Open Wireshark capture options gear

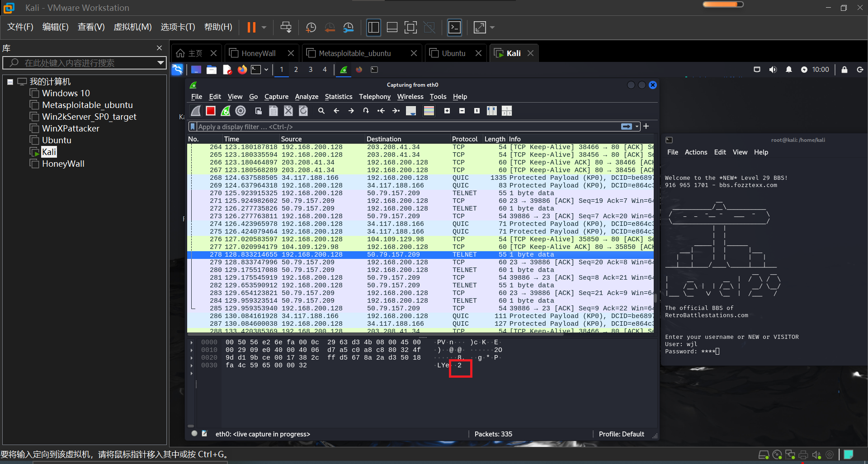241,111
